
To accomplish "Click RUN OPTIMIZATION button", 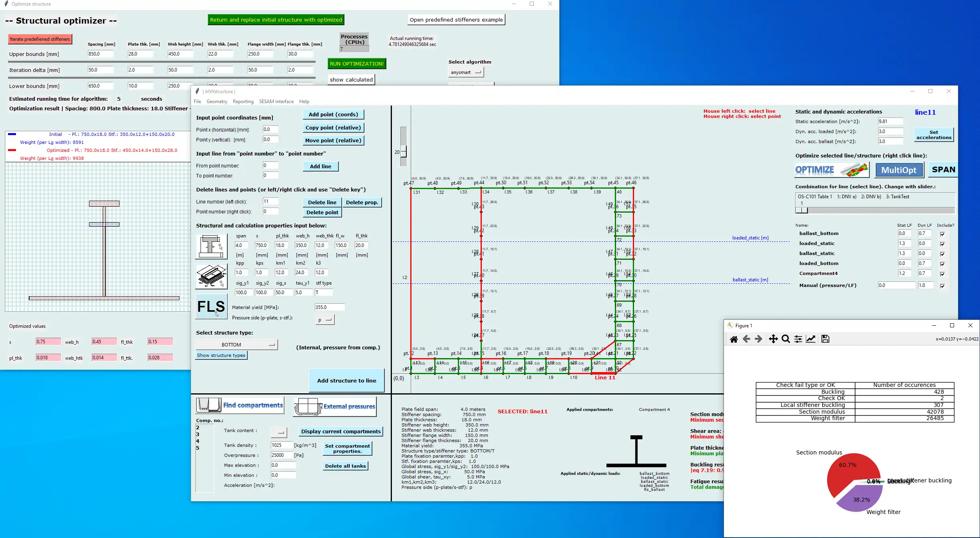I will click(357, 63).
